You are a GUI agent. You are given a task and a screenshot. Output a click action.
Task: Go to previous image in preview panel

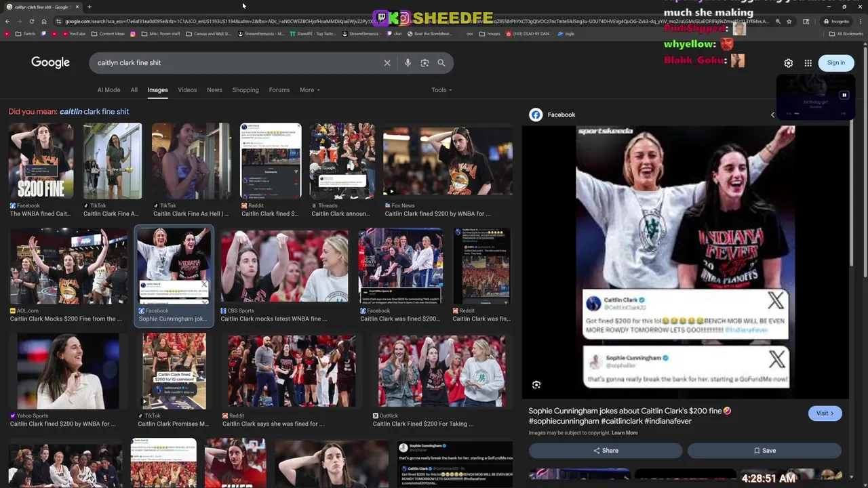click(772, 115)
